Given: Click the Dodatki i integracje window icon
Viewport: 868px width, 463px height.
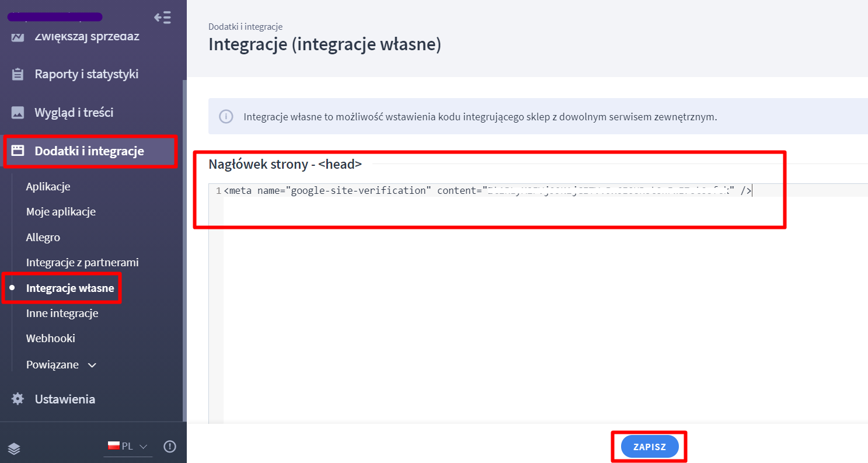Looking at the screenshot, I should coord(18,151).
